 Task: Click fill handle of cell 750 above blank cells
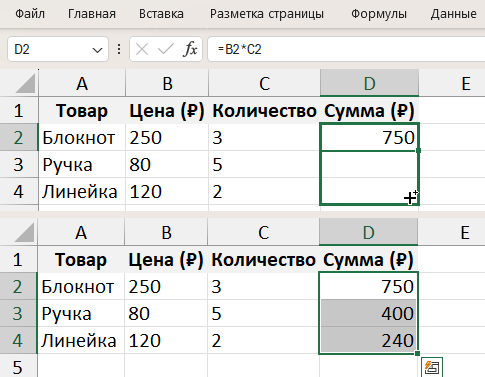pos(418,151)
